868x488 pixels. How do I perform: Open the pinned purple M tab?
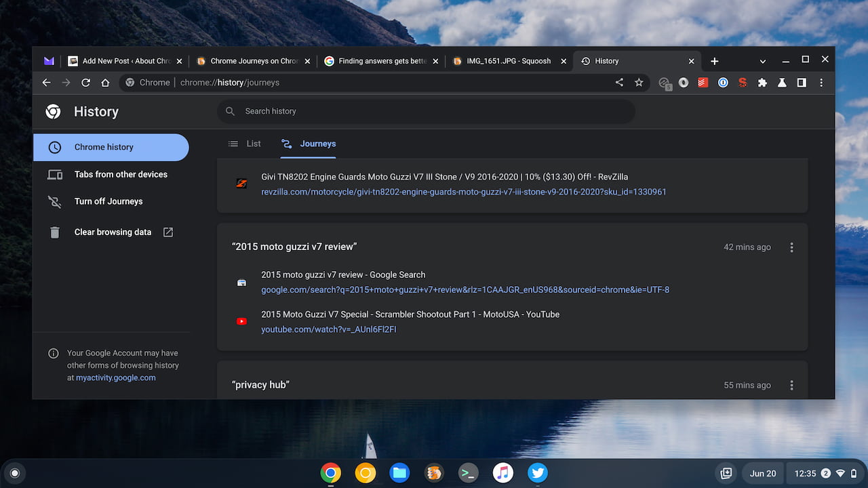point(49,61)
